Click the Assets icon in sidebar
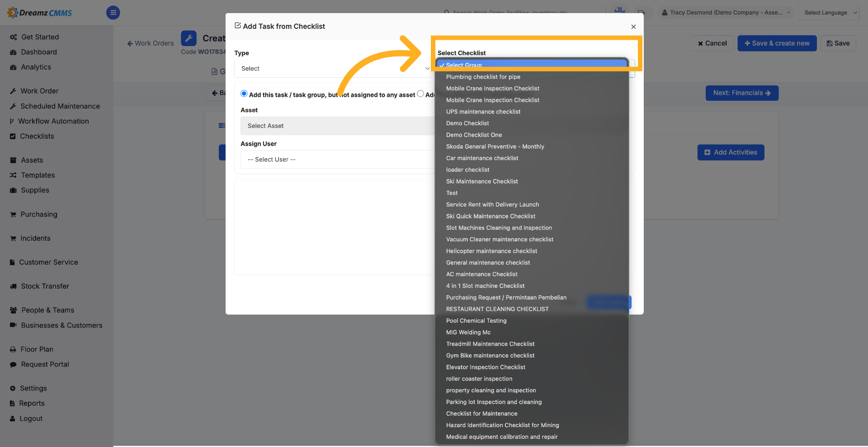868x447 pixels. pyautogui.click(x=13, y=160)
